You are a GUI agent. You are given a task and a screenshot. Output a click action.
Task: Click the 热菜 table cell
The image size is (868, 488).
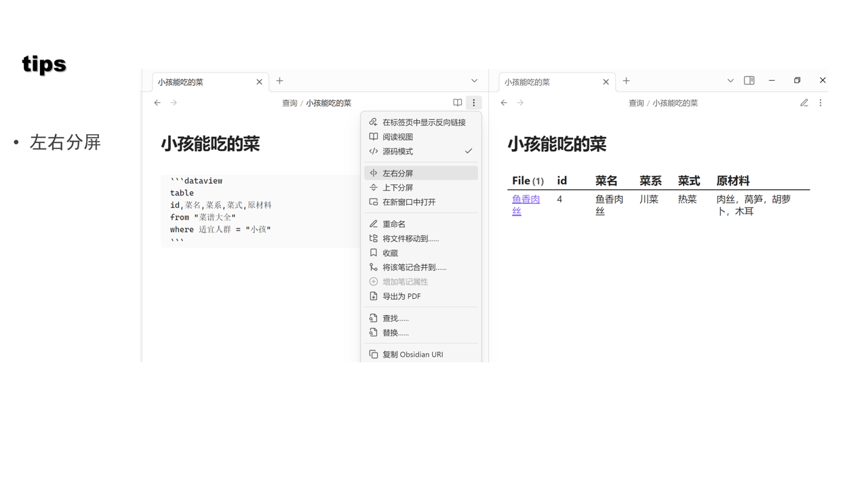(688, 199)
